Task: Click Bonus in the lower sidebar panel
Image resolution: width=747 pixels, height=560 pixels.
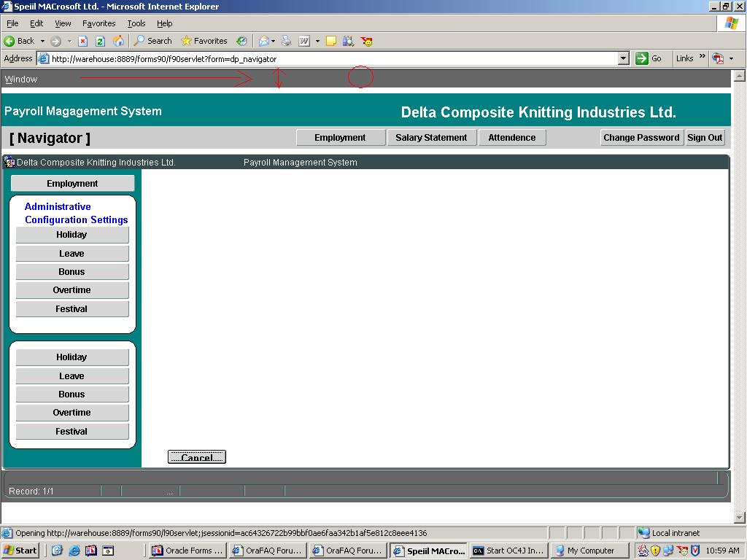Action: coord(72,394)
